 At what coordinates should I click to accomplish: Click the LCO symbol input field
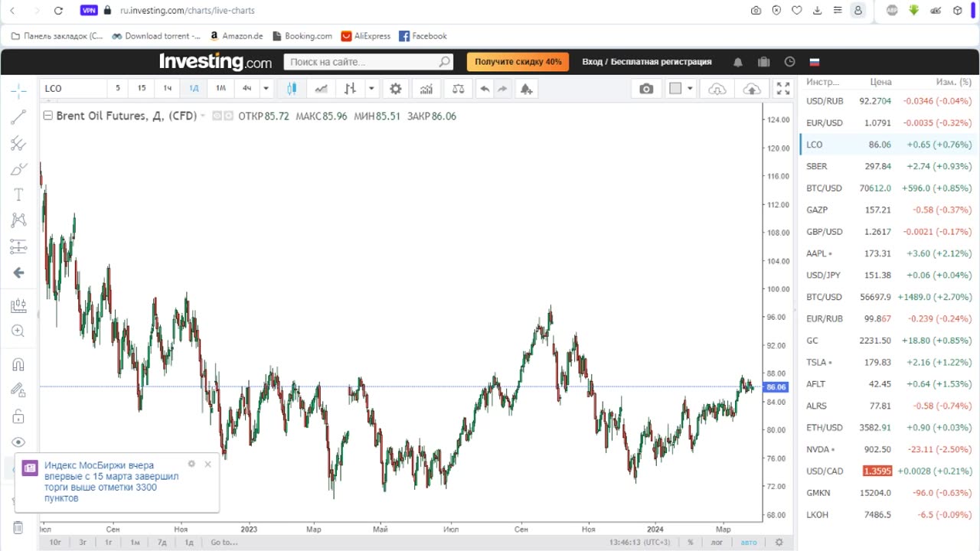click(x=73, y=88)
